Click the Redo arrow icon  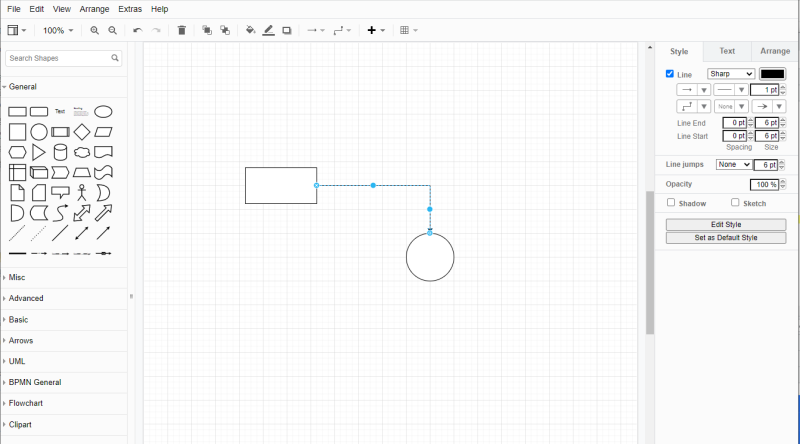click(x=156, y=31)
